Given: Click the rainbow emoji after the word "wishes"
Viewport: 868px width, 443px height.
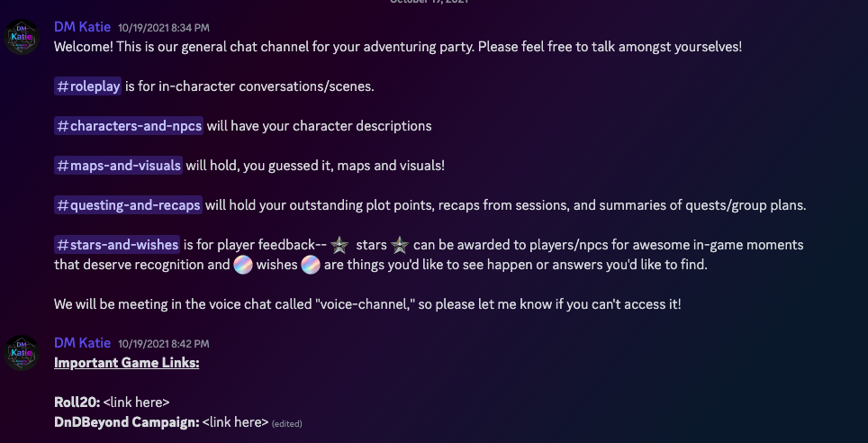Looking at the screenshot, I should [x=311, y=266].
